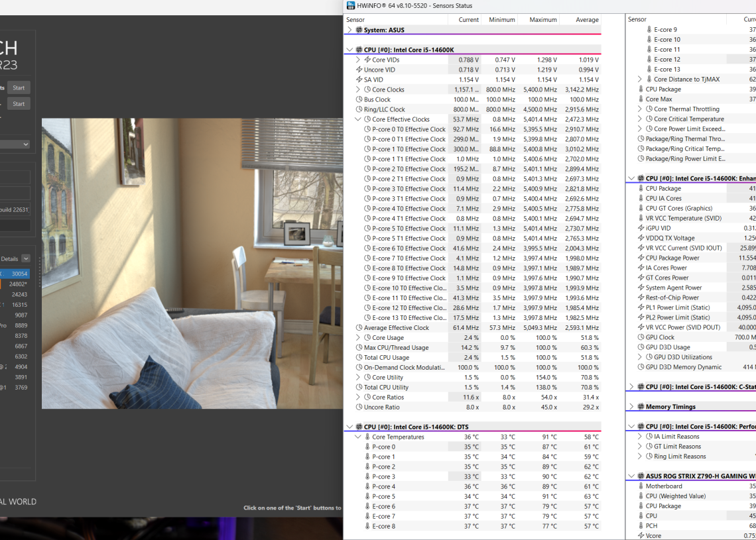Select the On-Demand Clock Modulation row
Viewport: 756px width, 540px height.
point(472,368)
